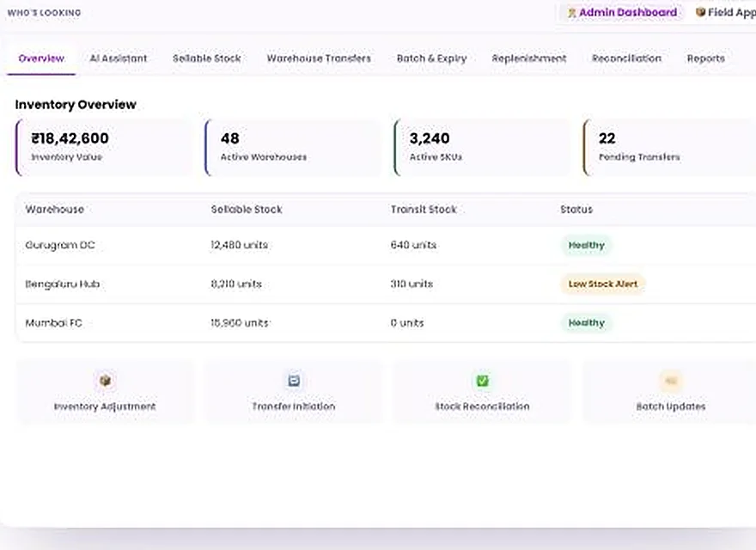Click the 12,480 units sellable stock cell
The image size is (756, 550).
[239, 245]
